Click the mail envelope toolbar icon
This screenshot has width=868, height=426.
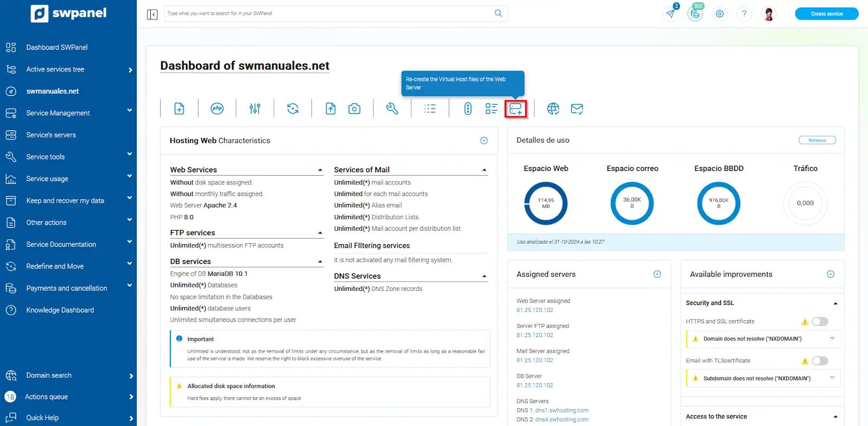pyautogui.click(x=577, y=109)
